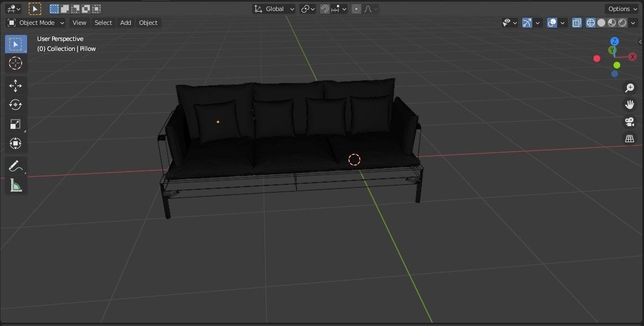Expand the sidebar with the small arrow

pyautogui.click(x=641, y=42)
